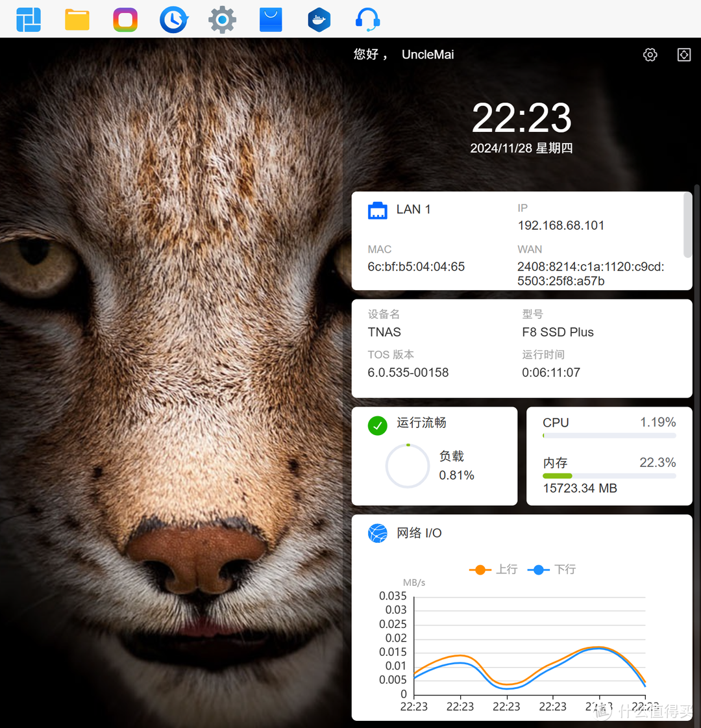Toggle the 上行 upload series in legend
The height and width of the screenshot is (728, 701).
493,570
